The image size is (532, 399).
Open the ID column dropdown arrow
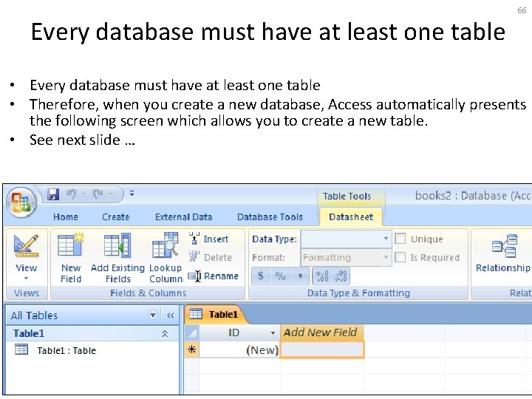coord(273,333)
